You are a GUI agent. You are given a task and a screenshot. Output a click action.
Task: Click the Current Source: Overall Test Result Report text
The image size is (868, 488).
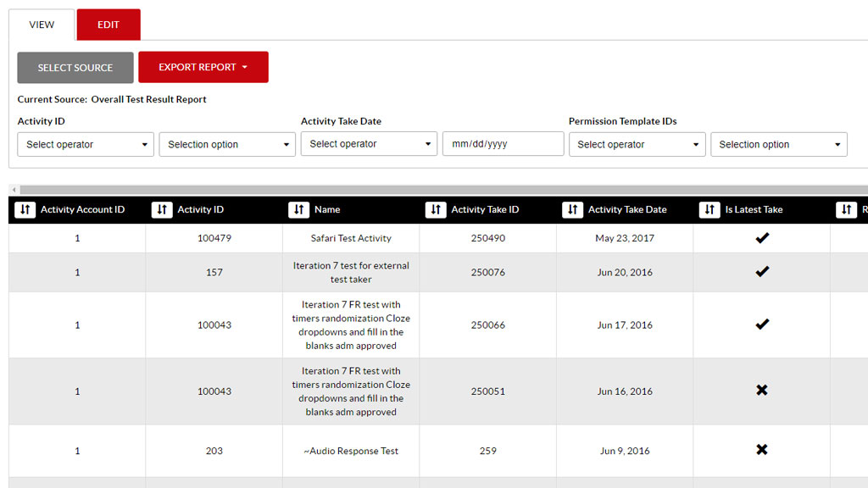pyautogui.click(x=112, y=100)
